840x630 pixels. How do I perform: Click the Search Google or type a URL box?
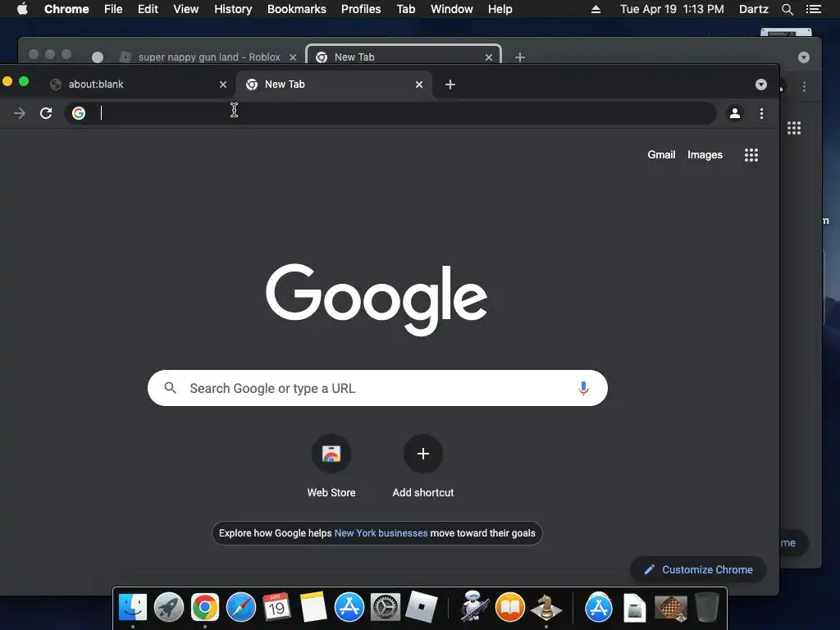[x=377, y=388]
